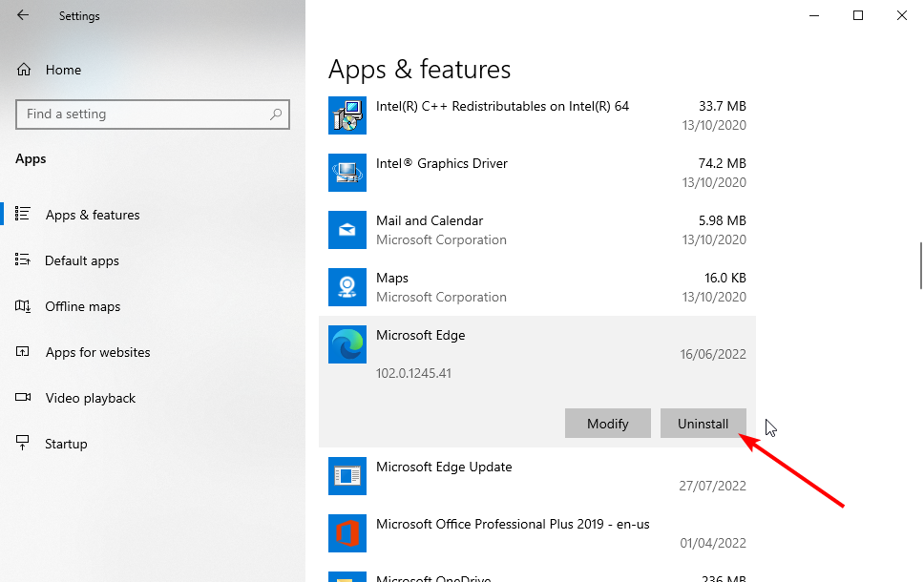Uninstall Microsoft Edge
924x582 pixels.
(703, 423)
